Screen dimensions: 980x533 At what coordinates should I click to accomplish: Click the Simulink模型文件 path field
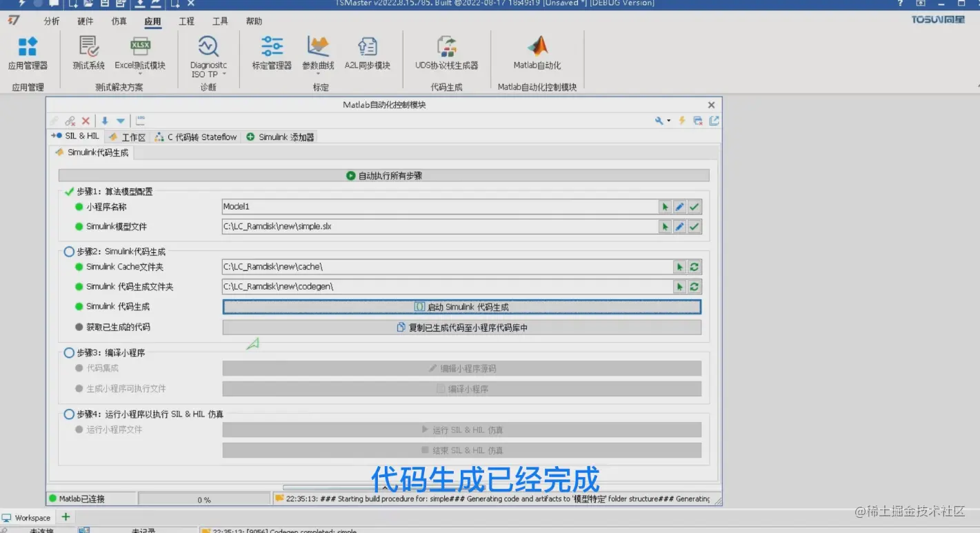pos(440,227)
